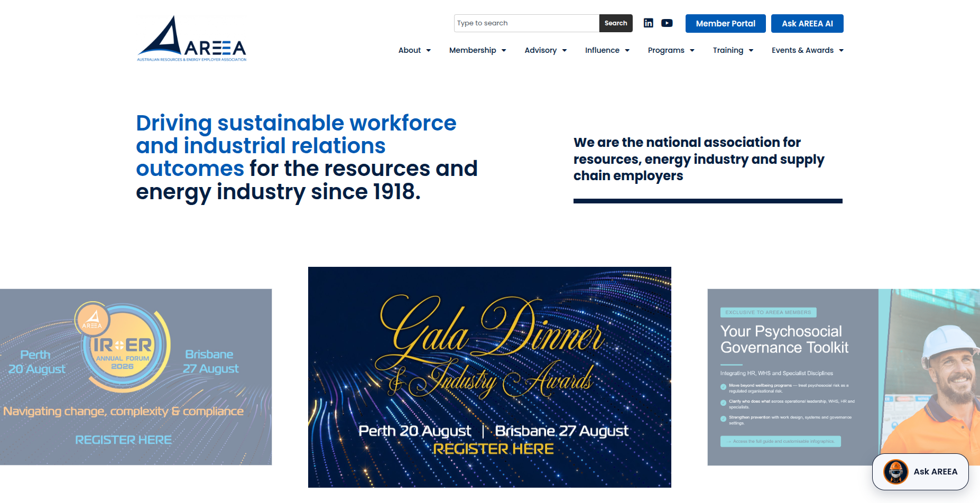Click the AREEA logo
Screen dimensions: 980x503
(191, 39)
